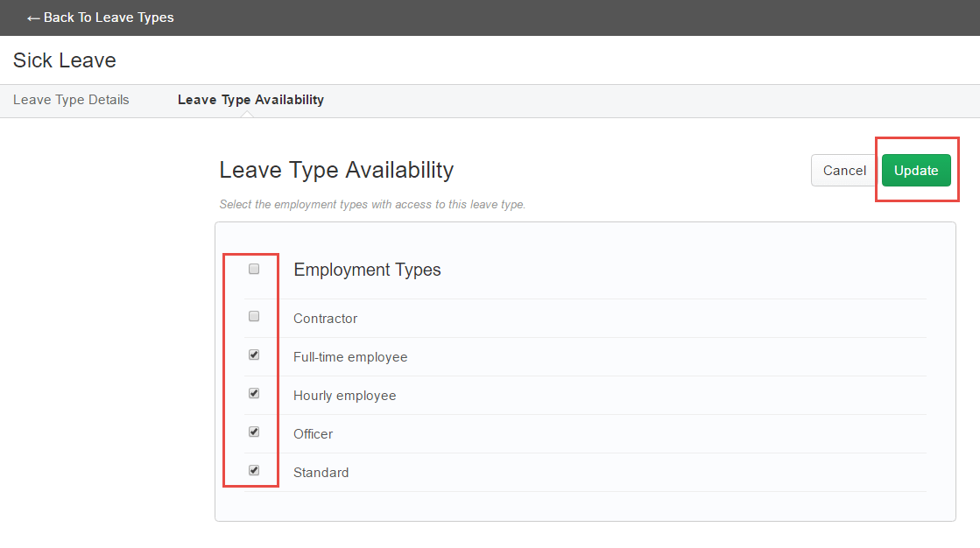The height and width of the screenshot is (548, 980).
Task: Uncheck the Hourly employee checkbox
Action: (253, 393)
